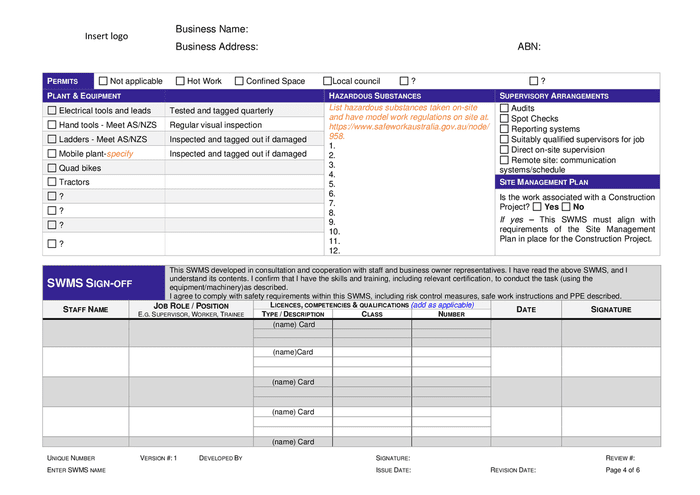Enable the Audits supervisory checkbox
This screenshot has width=700, height=495.
point(504,108)
